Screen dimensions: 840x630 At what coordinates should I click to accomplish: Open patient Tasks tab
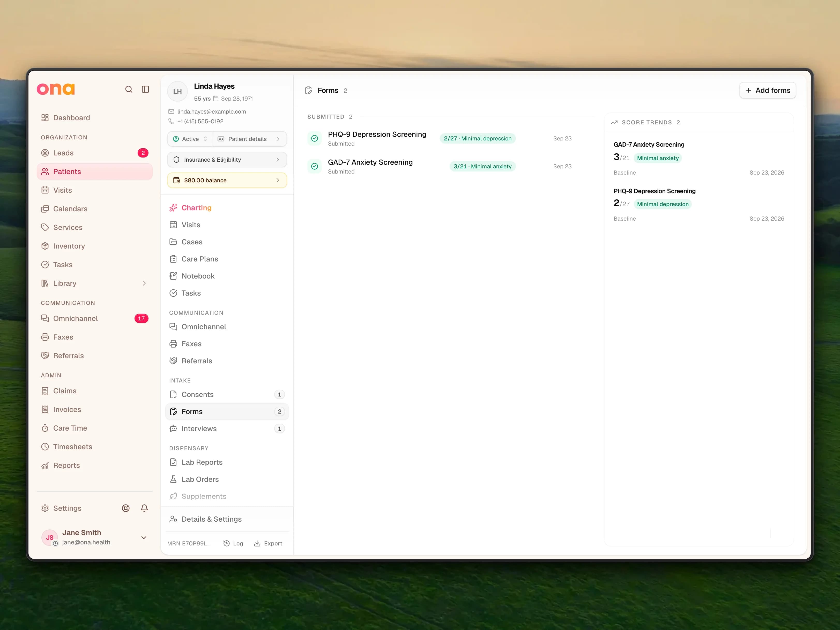coord(227,293)
